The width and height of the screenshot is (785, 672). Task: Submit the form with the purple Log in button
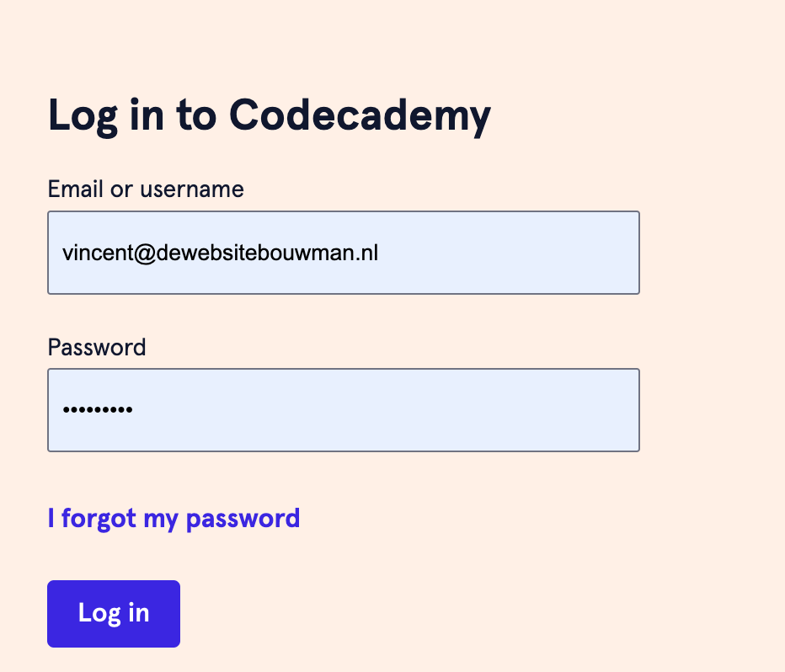coord(114,613)
